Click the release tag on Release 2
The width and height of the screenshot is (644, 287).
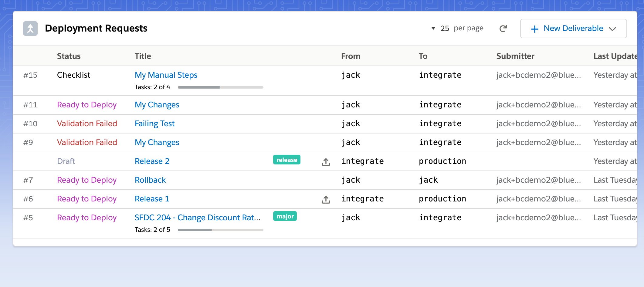(287, 160)
